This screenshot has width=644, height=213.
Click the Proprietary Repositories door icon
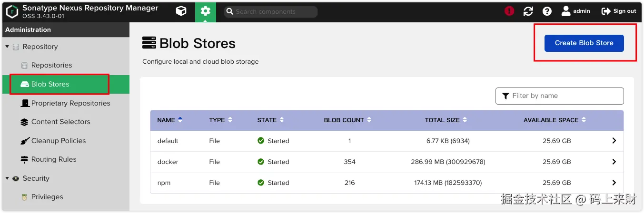tap(25, 103)
